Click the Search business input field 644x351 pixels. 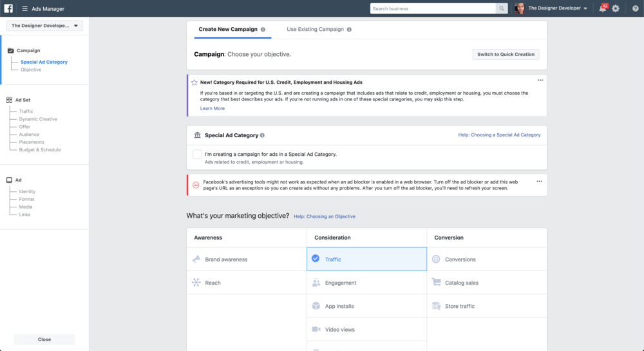pos(433,8)
